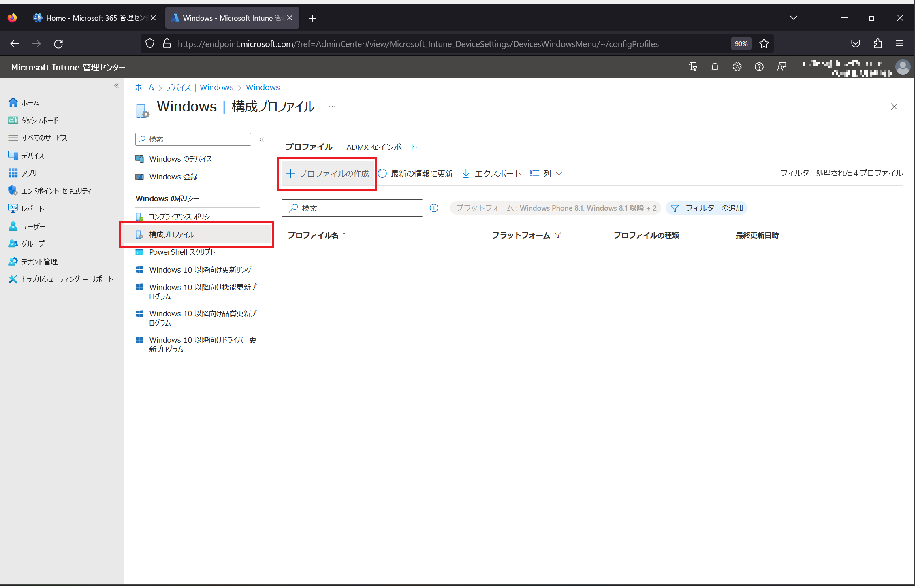Click the resource menu 検索 box
This screenshot has width=918, height=588.
[194, 140]
